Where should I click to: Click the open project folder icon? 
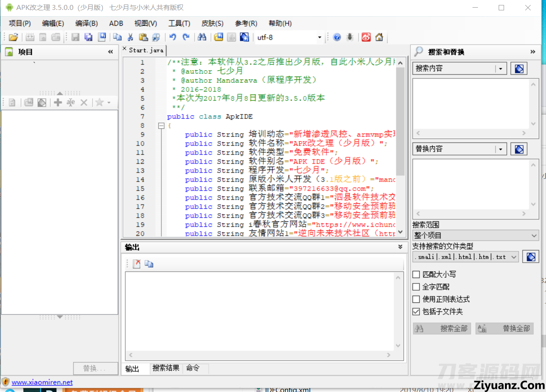click(x=14, y=37)
